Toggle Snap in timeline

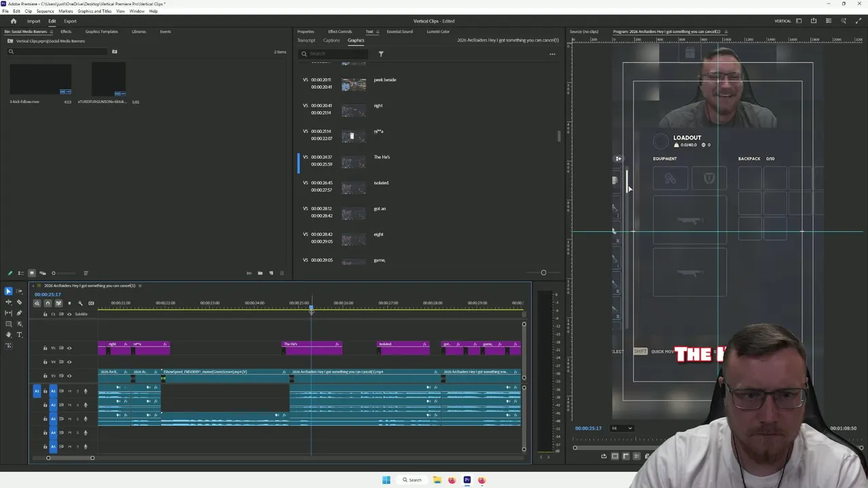coord(47,303)
